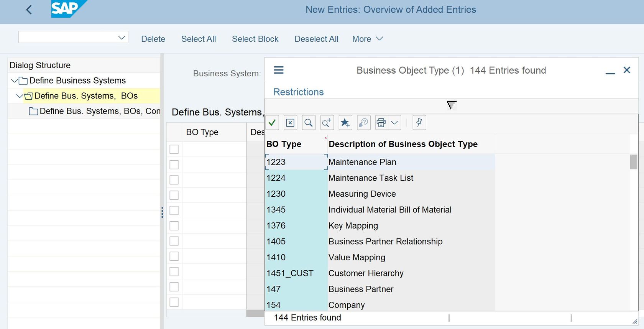Click the Find Next magnifier-plus icon

[327, 123]
